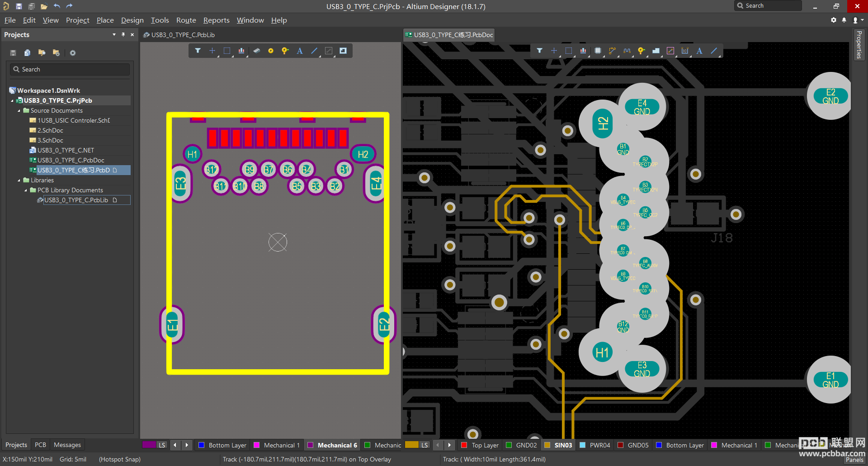Select the Place Polygon Plane tool
The width and height of the screenshot is (868, 466).
656,51
